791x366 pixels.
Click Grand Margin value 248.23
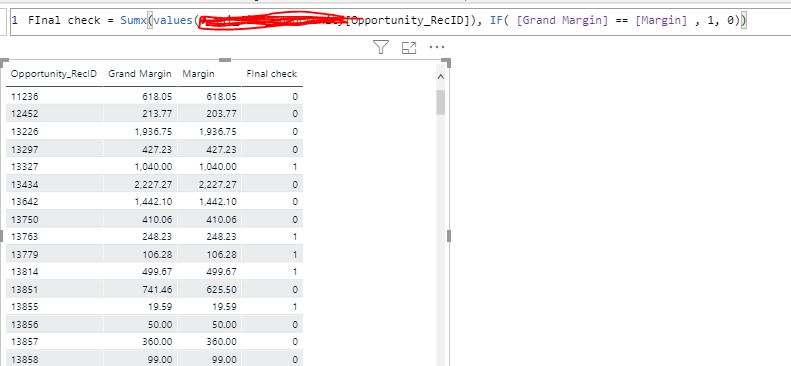[157, 236]
